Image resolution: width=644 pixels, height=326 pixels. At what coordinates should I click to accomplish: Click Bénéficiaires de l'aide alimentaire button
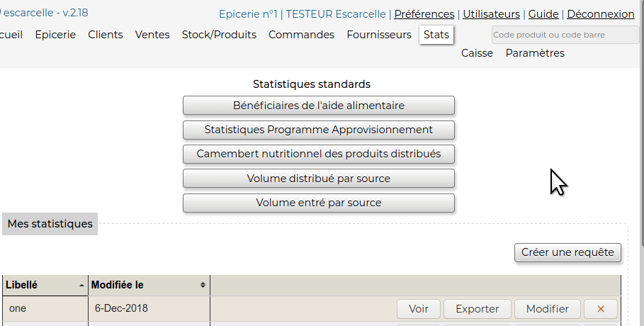coord(319,106)
